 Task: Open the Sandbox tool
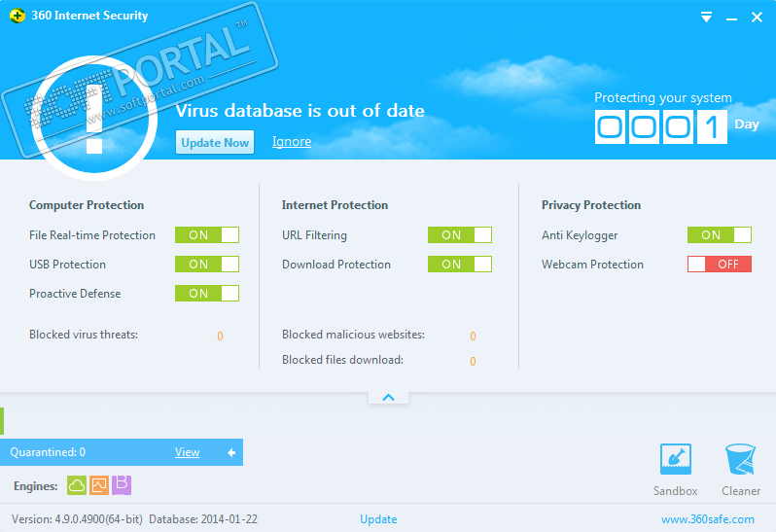coord(676,470)
